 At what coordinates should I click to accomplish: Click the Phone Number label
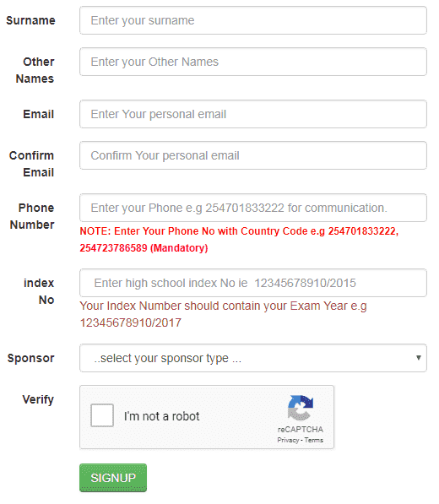[x=32, y=216]
